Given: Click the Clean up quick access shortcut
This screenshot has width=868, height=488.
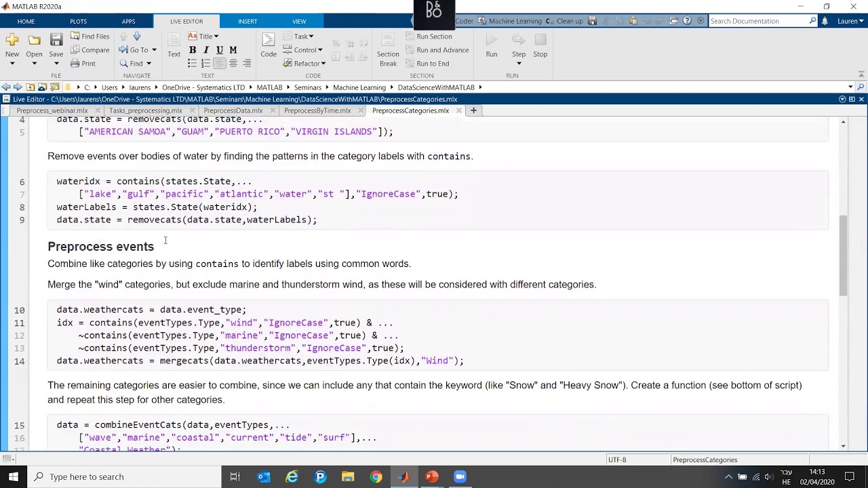Looking at the screenshot, I should [x=564, y=21].
